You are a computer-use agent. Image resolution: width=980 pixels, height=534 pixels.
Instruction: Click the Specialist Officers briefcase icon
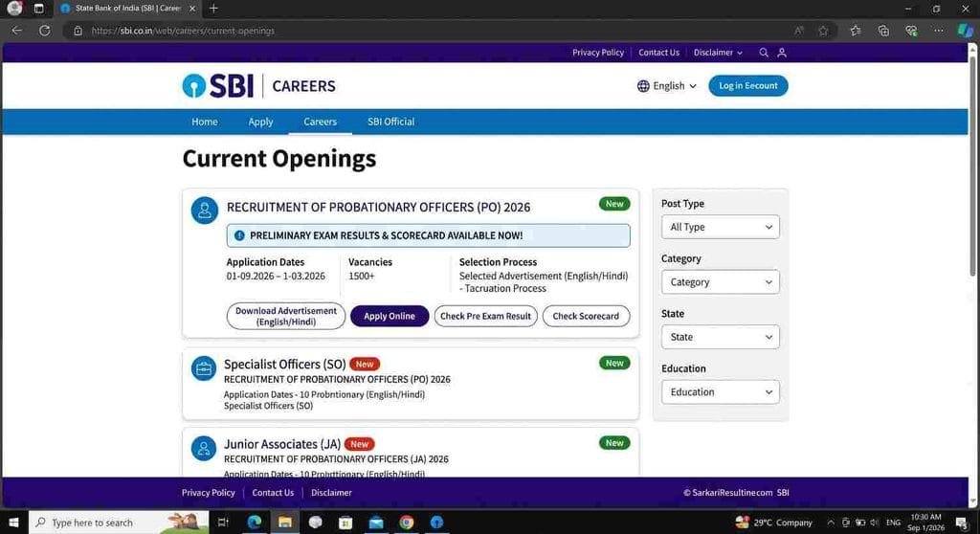[203, 368]
